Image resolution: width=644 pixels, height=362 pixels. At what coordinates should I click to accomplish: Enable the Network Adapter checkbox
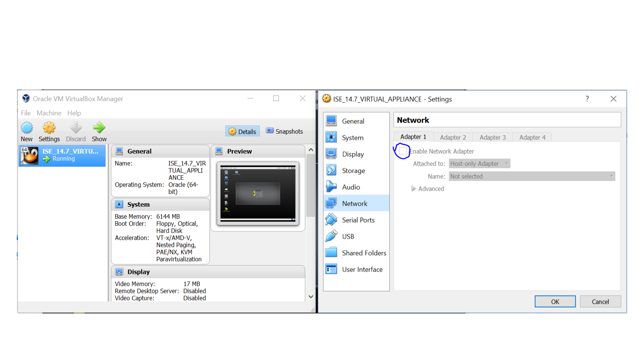tap(403, 151)
